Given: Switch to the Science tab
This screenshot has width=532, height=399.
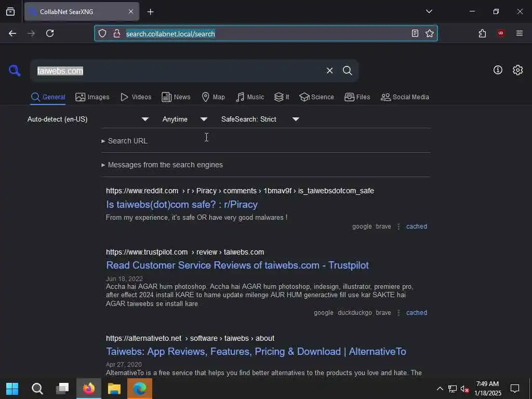Looking at the screenshot, I should coord(316,97).
